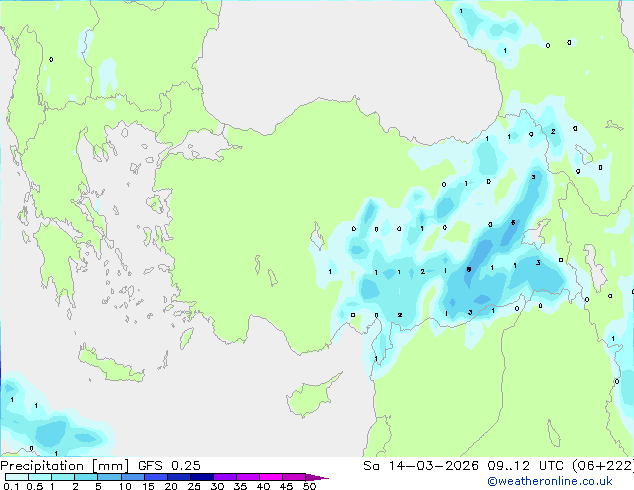This screenshot has height=490, width=634.
Task: Click the 40–45 mm bright magenta legend swatch
Action: tap(271, 477)
